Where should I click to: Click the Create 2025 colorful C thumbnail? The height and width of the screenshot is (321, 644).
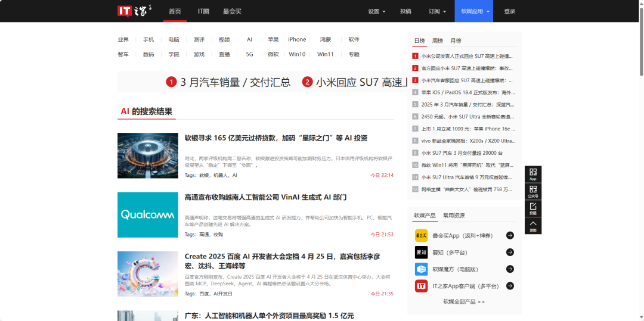[x=148, y=274]
